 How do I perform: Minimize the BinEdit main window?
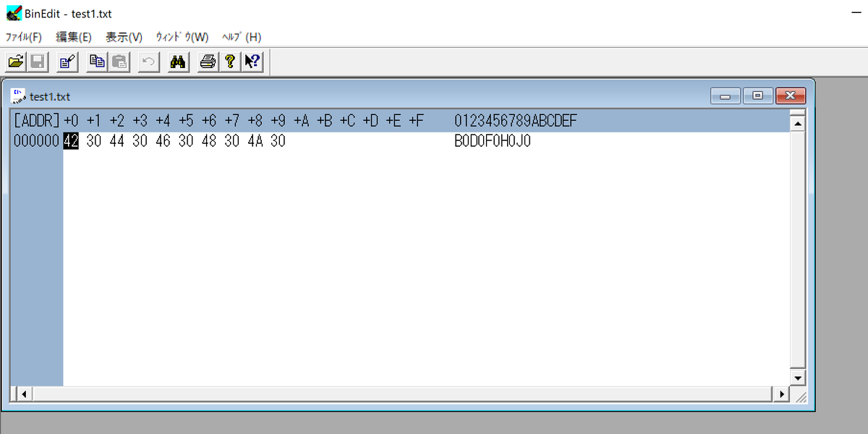pyautogui.click(x=856, y=13)
